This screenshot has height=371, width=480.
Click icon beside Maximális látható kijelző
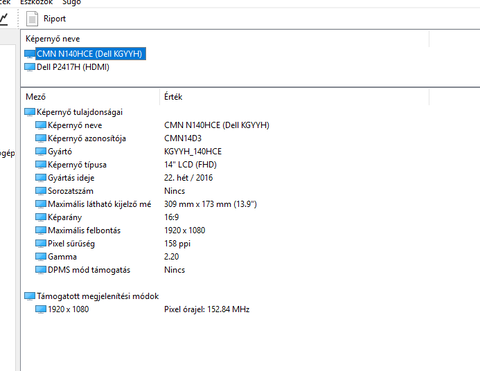41,204
